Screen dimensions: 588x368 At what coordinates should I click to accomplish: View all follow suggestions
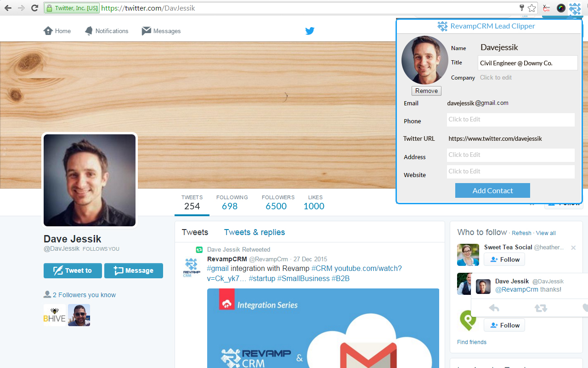pos(546,233)
